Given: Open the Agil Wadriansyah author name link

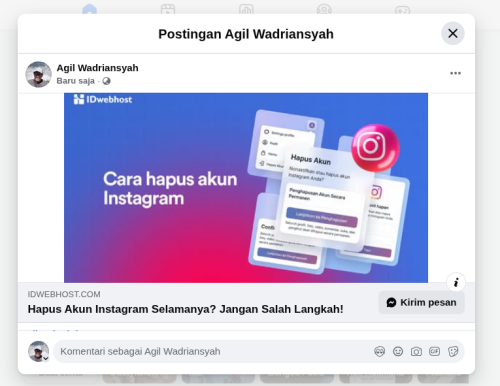Looking at the screenshot, I should [97, 68].
